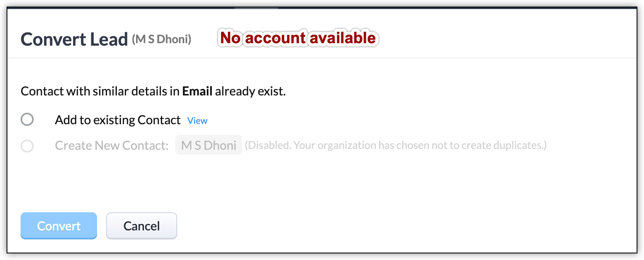Click the Create New Contact label text
This screenshot has width=644, height=260.
[x=112, y=146]
